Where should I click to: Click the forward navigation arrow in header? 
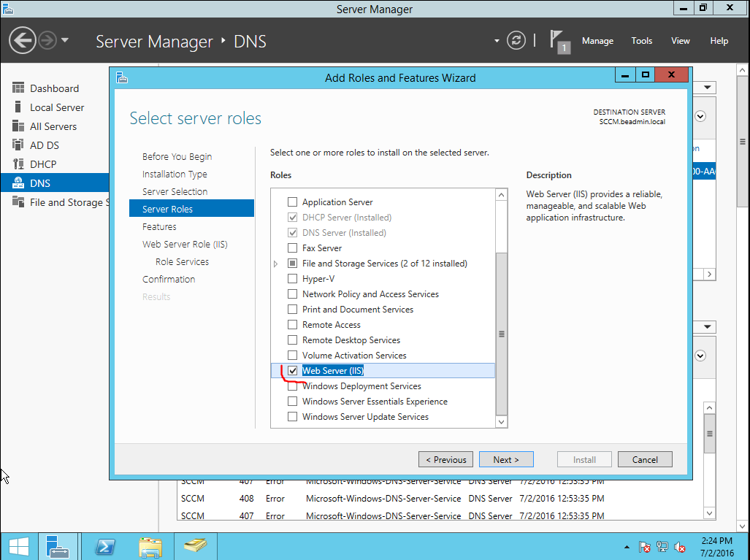coord(47,40)
